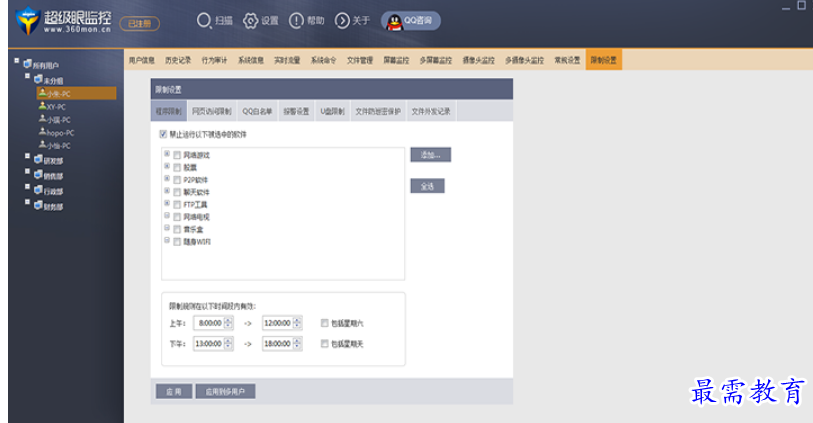Click the 超级眼监控 shield logo

(x=27, y=21)
